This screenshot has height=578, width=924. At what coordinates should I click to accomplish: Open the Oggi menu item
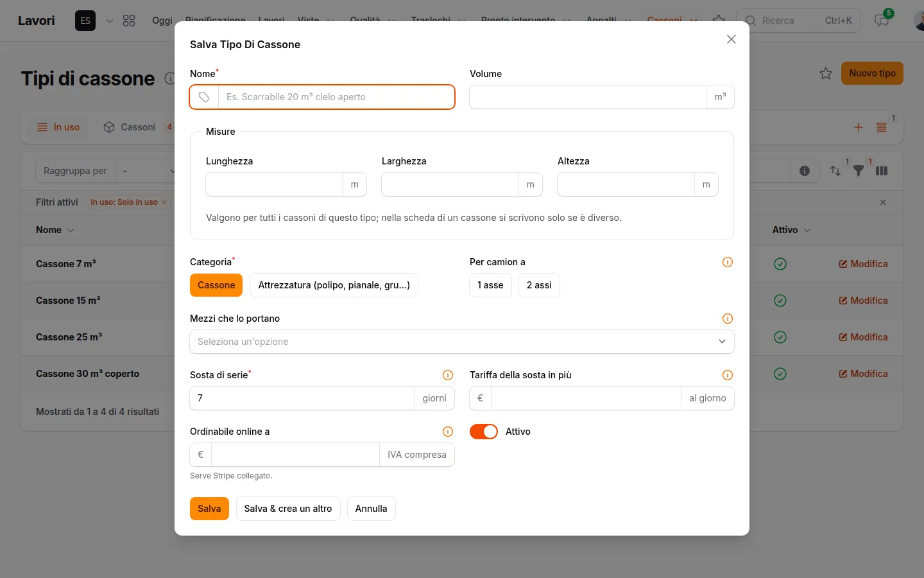[x=162, y=21]
